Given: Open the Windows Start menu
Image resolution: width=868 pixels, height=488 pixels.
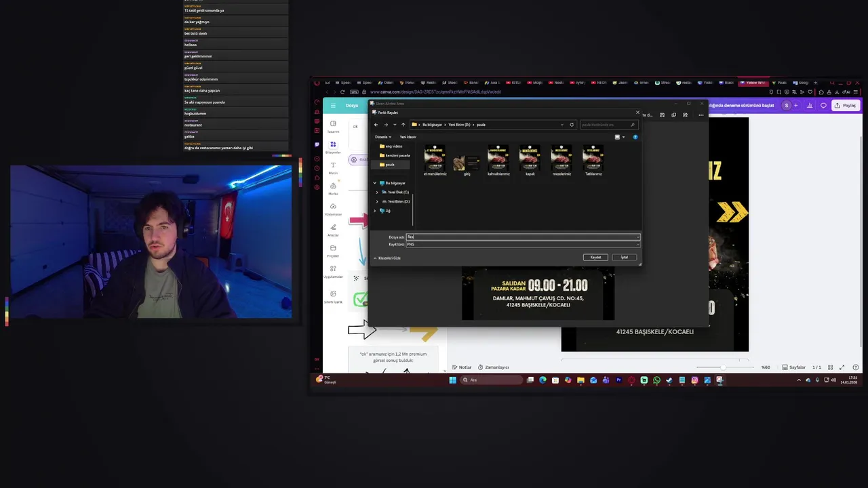Looking at the screenshot, I should (452, 380).
